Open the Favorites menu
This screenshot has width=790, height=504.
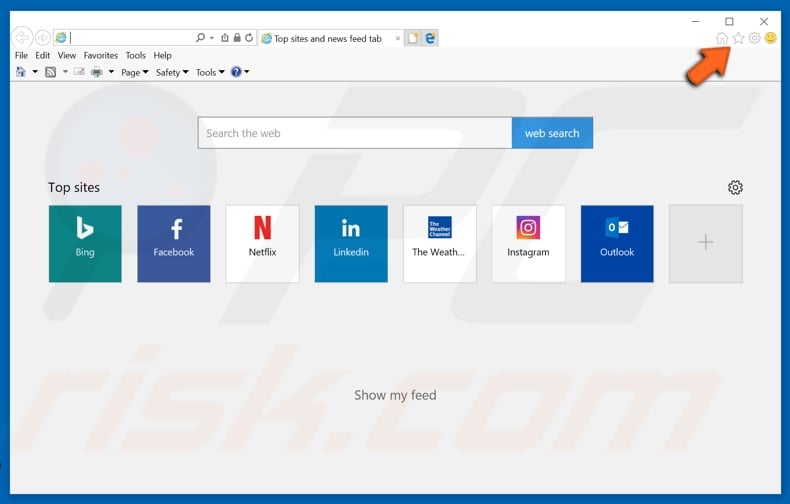pyautogui.click(x=101, y=55)
